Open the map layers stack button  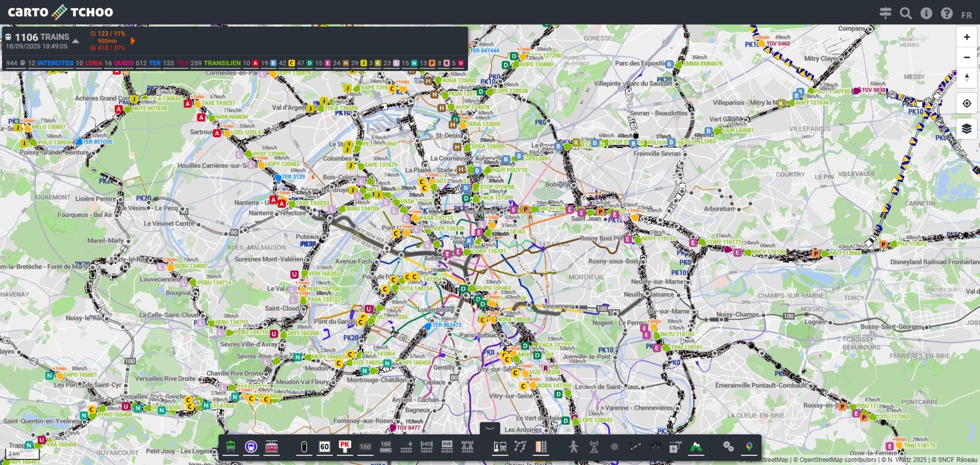pos(966,128)
